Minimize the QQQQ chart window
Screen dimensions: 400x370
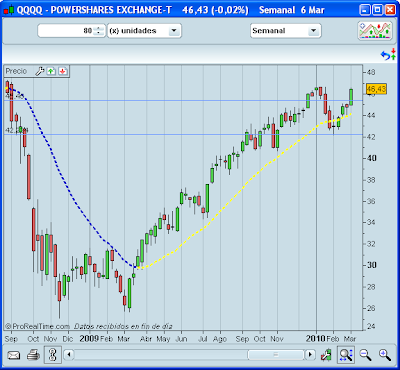click(x=366, y=10)
